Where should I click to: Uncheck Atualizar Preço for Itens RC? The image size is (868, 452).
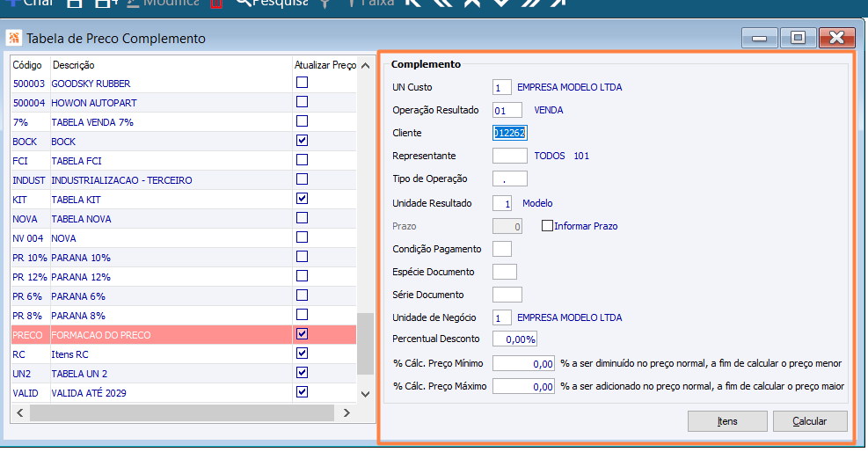302,354
